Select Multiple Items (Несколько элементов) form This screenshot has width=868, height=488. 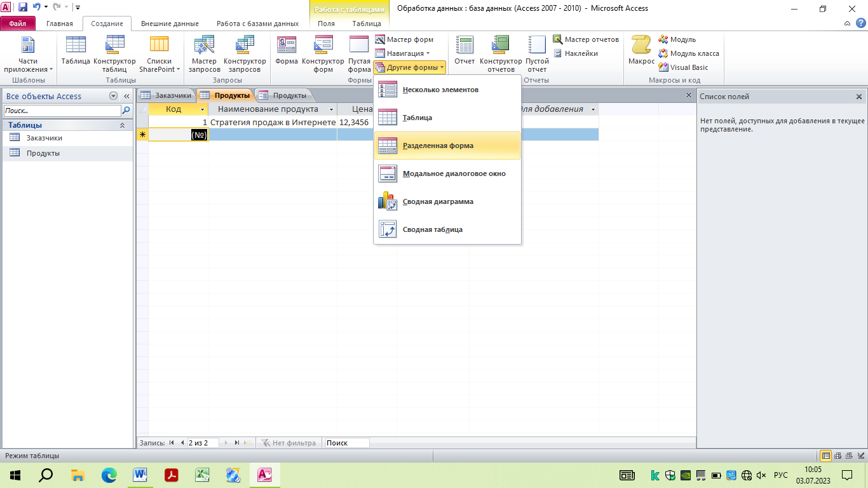[447, 90]
